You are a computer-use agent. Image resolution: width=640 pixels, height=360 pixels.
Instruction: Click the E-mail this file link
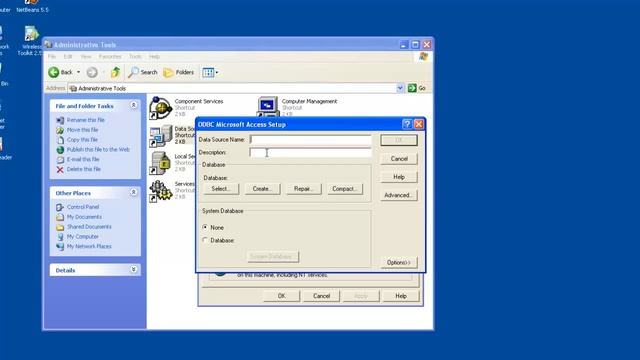click(83, 159)
